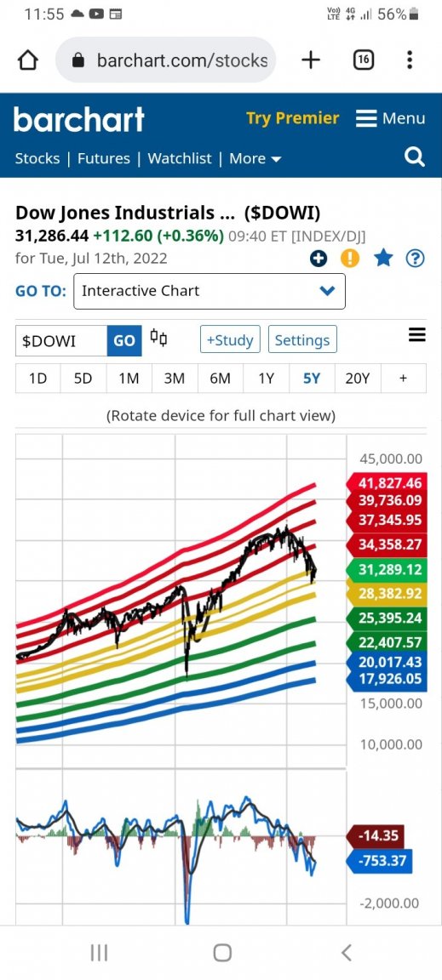This screenshot has width=442, height=980.
Task: Open the Watchlist link
Action: point(180,159)
